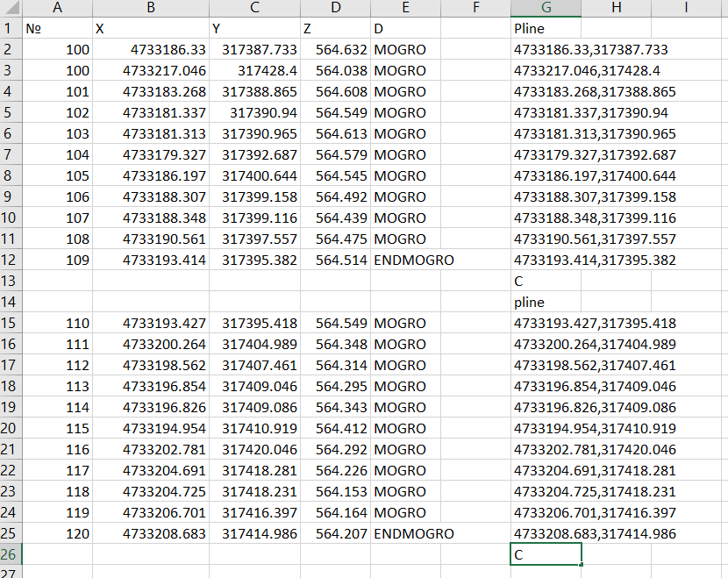Click the cell showing 116 in column A

[57, 449]
